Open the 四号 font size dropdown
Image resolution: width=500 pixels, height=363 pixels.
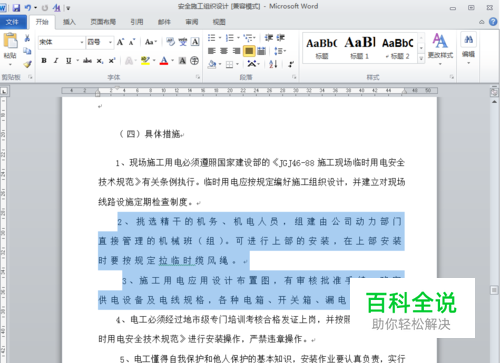click(110, 42)
